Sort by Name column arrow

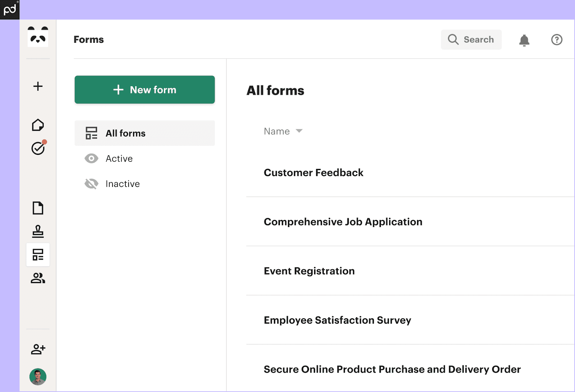click(x=299, y=131)
